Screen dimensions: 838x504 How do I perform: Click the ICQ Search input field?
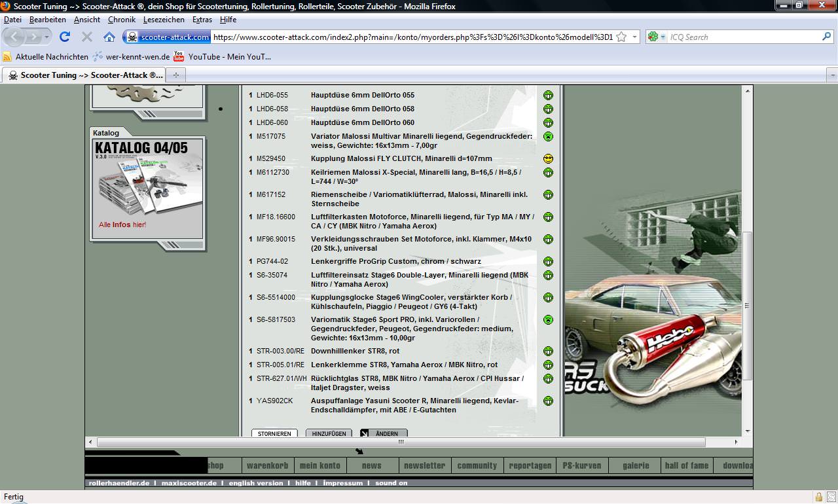[x=744, y=37]
